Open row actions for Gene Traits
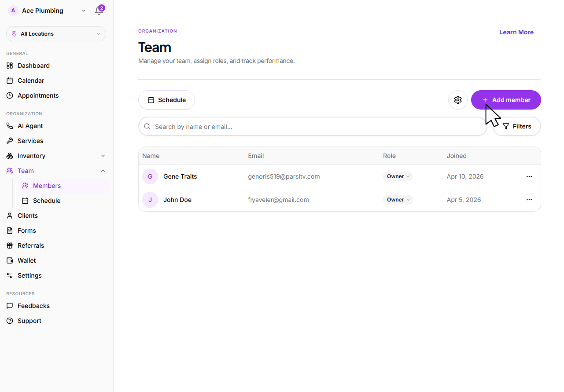 click(529, 176)
